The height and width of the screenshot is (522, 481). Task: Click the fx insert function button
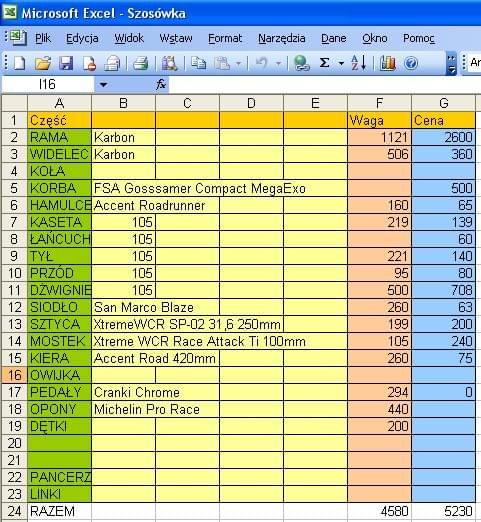click(x=161, y=84)
